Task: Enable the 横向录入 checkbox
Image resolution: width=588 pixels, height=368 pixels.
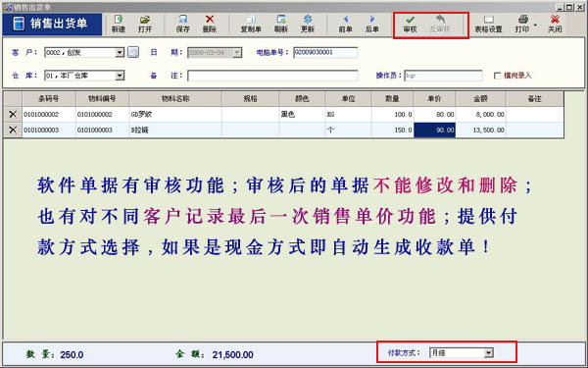Action: (497, 76)
